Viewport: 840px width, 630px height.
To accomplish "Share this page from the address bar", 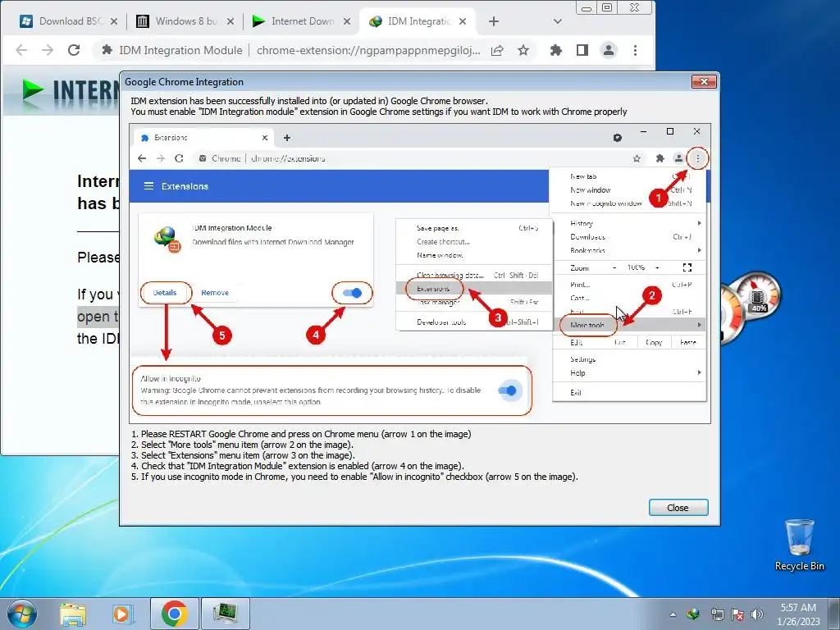I will [497, 50].
